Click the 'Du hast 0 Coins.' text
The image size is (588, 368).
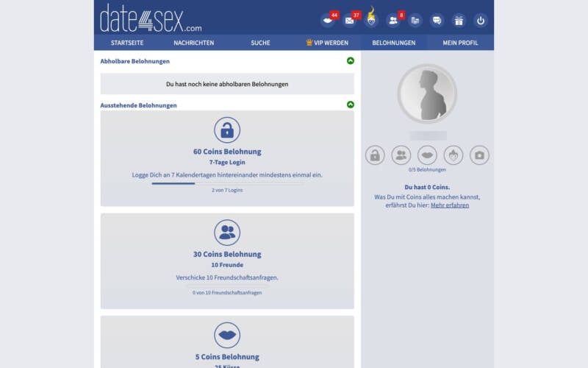(427, 187)
